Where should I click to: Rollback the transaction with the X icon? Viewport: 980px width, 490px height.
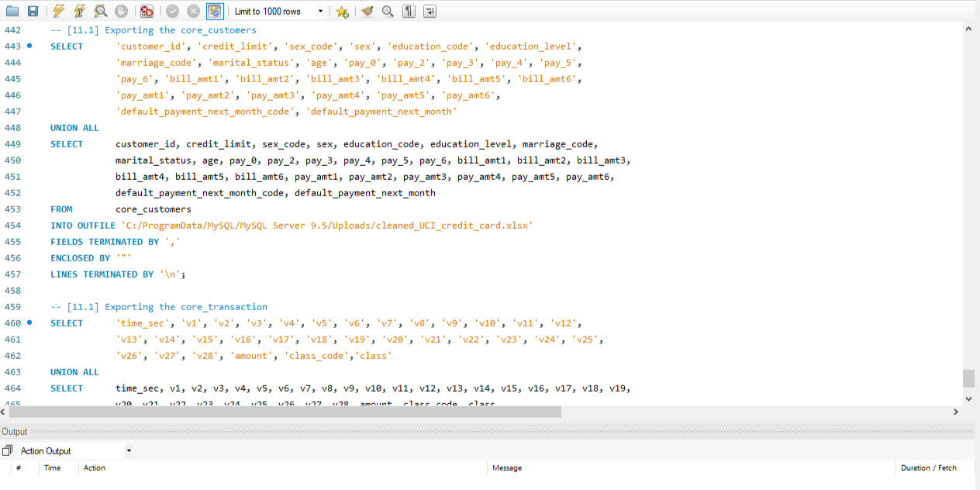(x=193, y=11)
